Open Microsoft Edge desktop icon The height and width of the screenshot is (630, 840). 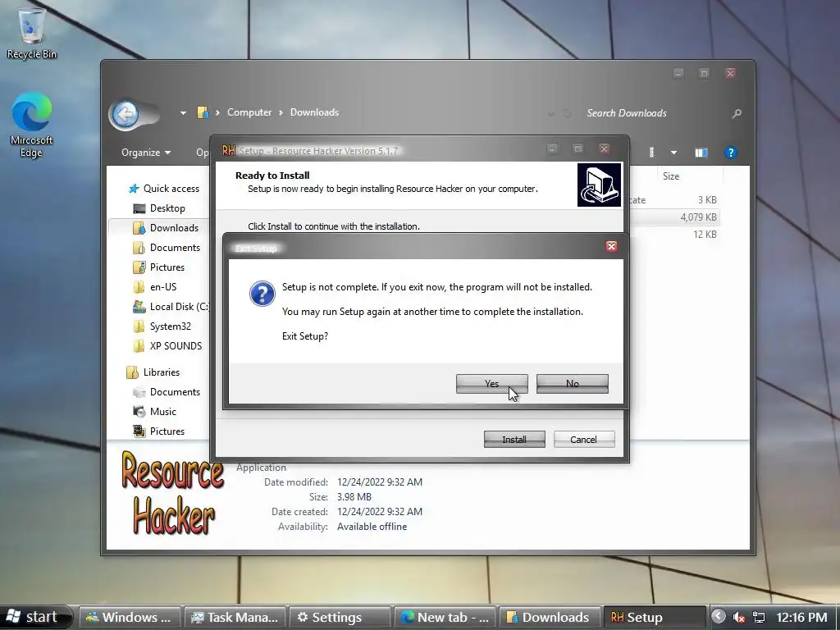pyautogui.click(x=32, y=126)
